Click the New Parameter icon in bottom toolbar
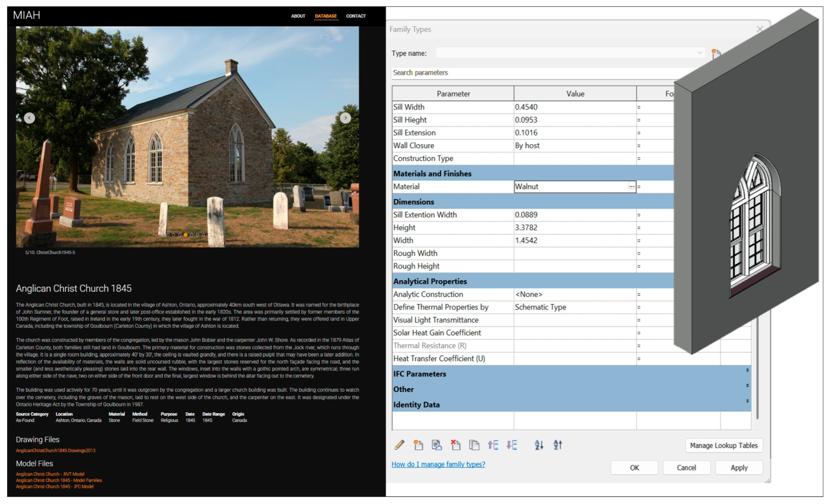829x504 pixels. pyautogui.click(x=418, y=445)
